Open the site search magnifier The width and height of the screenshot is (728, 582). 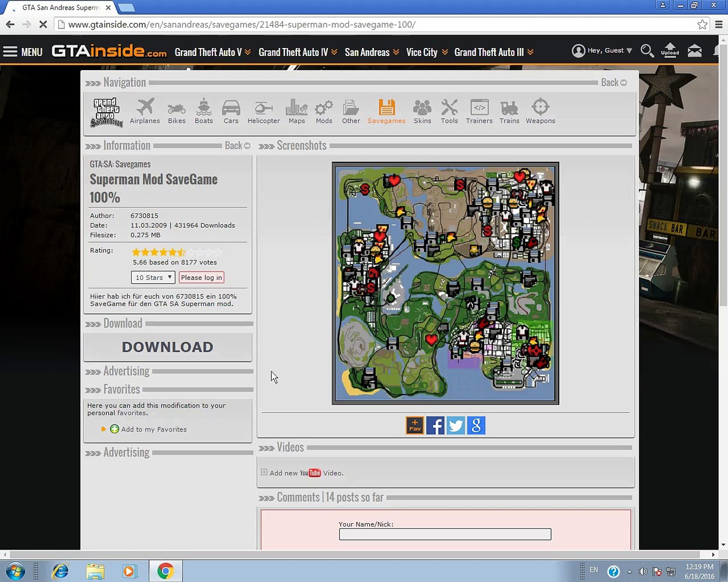pyautogui.click(x=647, y=51)
